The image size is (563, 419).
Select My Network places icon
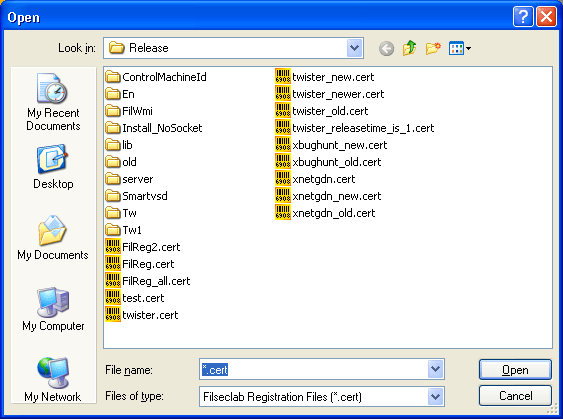point(53,380)
